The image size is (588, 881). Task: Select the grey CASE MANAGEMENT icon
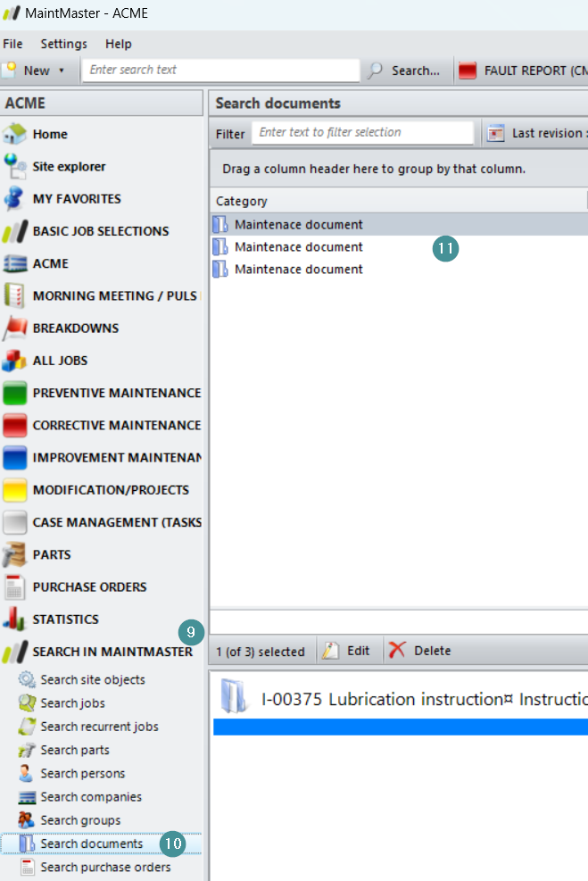14,522
